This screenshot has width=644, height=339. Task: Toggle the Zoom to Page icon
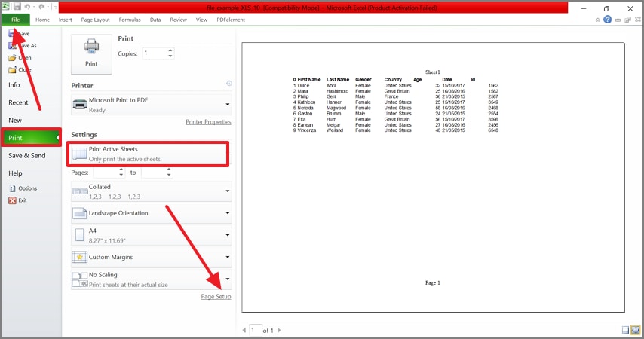pyautogui.click(x=636, y=330)
